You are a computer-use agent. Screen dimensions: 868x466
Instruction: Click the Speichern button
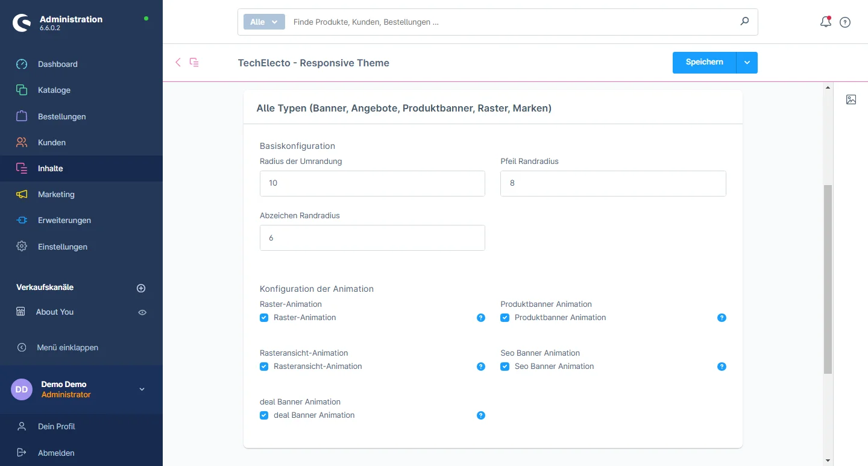(x=704, y=63)
